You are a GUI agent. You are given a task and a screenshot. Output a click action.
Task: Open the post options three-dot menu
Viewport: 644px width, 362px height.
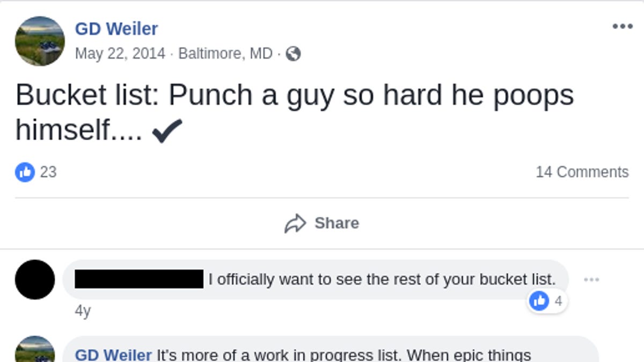[622, 26]
